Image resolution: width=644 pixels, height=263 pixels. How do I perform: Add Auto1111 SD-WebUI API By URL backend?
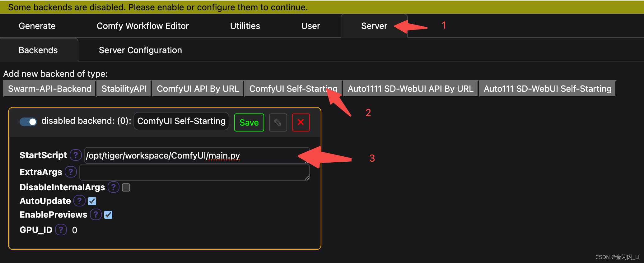tap(410, 89)
